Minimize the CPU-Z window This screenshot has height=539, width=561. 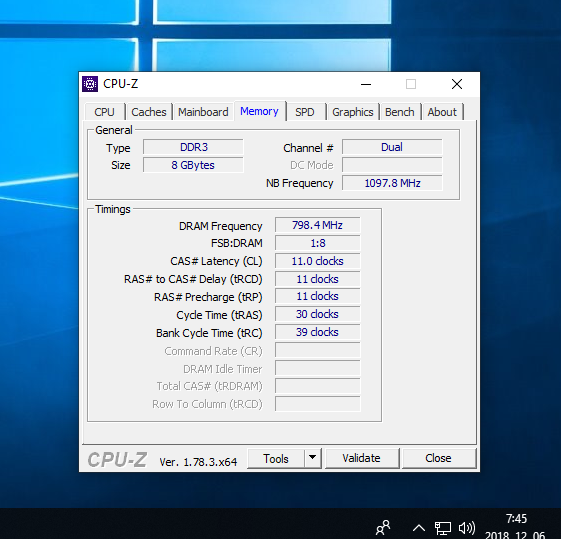tap(366, 84)
